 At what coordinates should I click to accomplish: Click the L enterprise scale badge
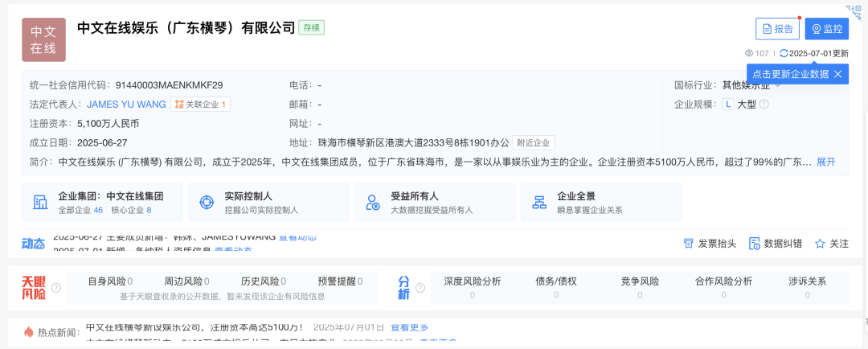point(728,105)
